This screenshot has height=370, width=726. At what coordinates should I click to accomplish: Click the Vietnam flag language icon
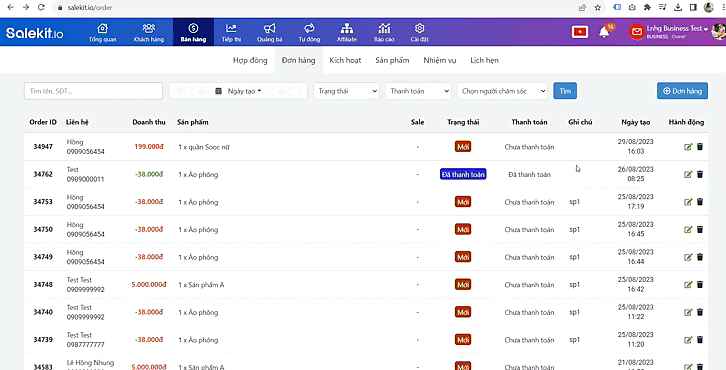point(580,32)
